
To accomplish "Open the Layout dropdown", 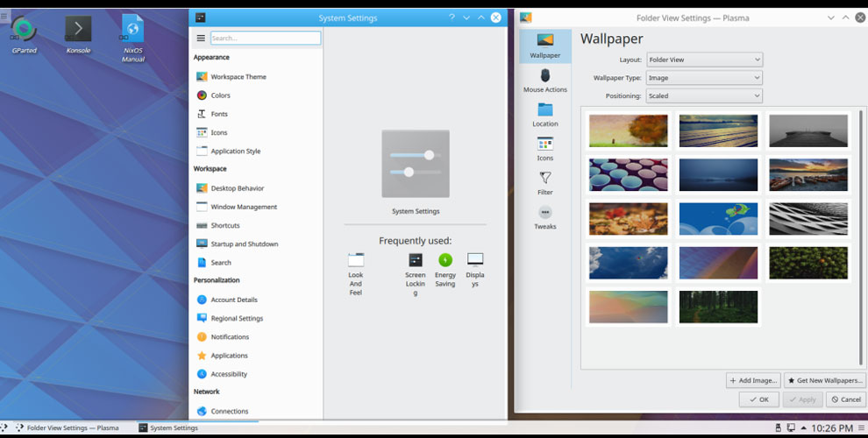I will pos(704,60).
